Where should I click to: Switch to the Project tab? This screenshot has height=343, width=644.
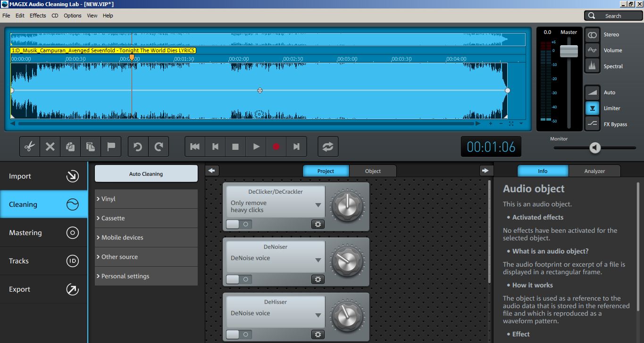click(x=326, y=171)
